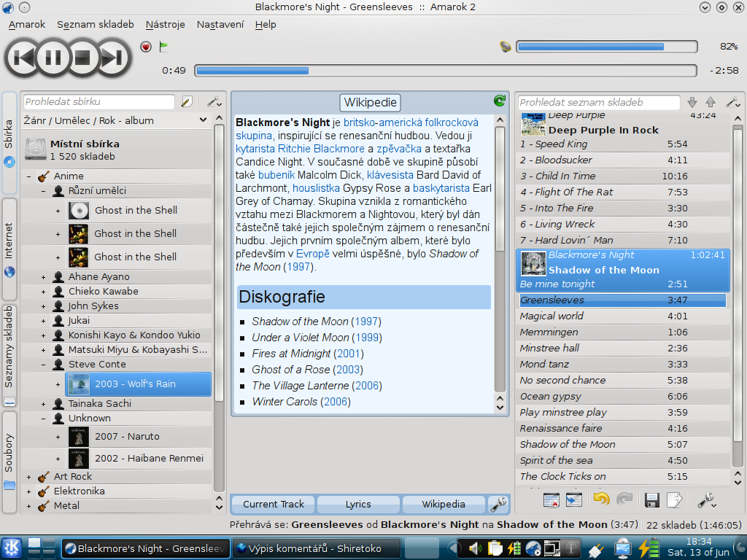The height and width of the screenshot is (560, 747).
Task: Open collection browser wrench settings
Action: tap(214, 101)
